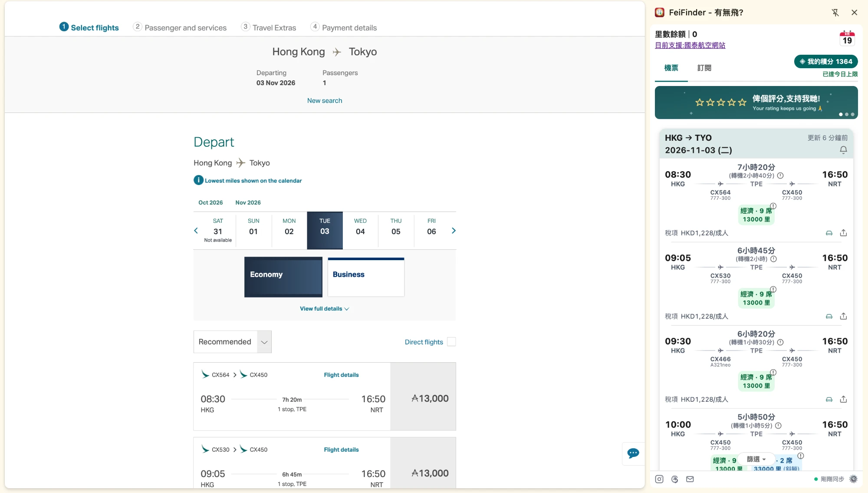Click the 我的積分 1364 button
The height and width of the screenshot is (493, 868).
pos(826,62)
